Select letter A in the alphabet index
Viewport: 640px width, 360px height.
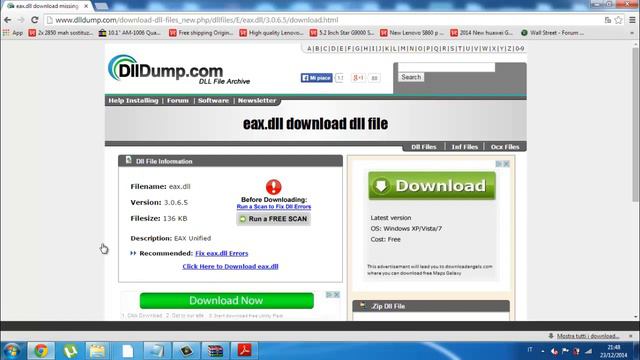pos(309,49)
